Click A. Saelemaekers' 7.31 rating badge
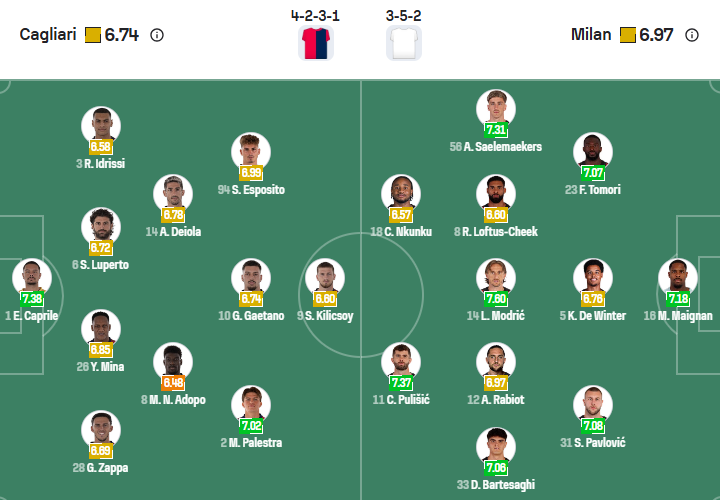 pyautogui.click(x=496, y=130)
